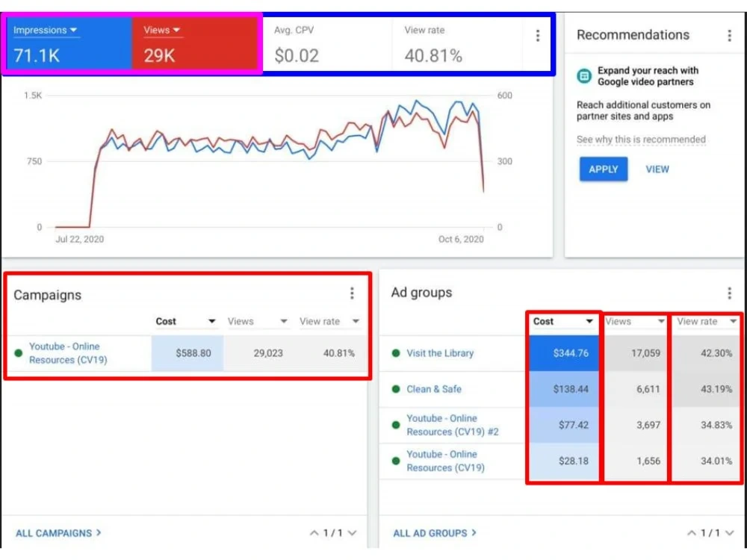Viewport: 747px width, 560px height.
Task: Select the Avg. CPV metric tile
Action: point(327,44)
